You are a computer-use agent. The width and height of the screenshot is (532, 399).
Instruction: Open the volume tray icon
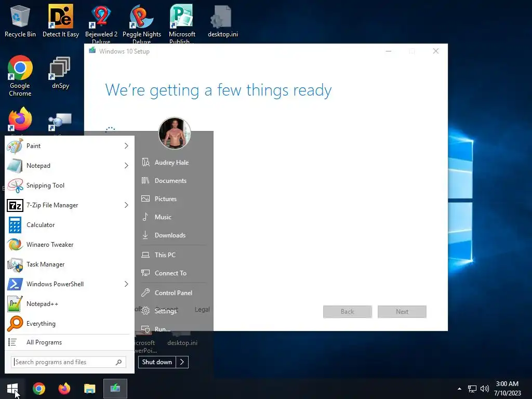pos(485,389)
